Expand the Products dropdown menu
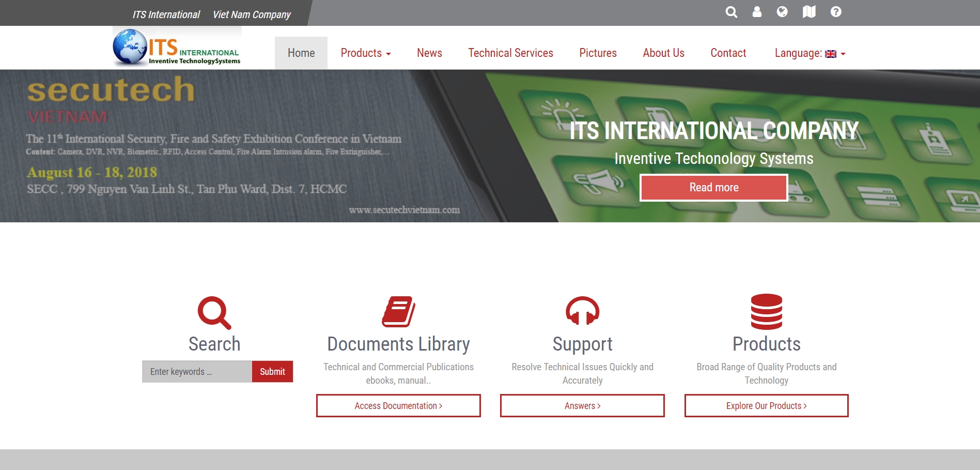This screenshot has width=980, height=470. pos(366,53)
